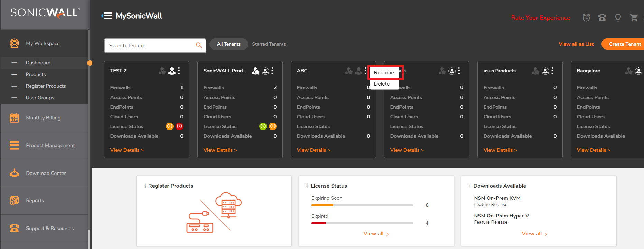Open three-dot menu on TEST 2 card
Viewport: 644px width, 249px height.
[x=179, y=71]
